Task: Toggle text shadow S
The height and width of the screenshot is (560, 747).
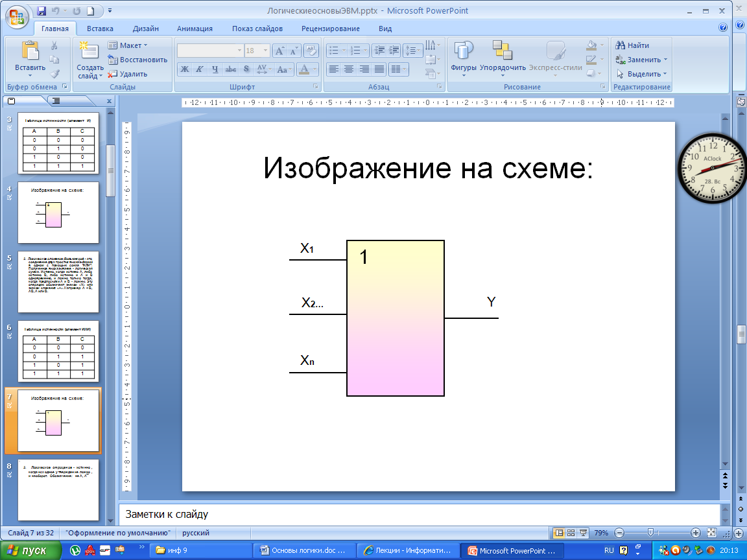Action: pos(246,69)
